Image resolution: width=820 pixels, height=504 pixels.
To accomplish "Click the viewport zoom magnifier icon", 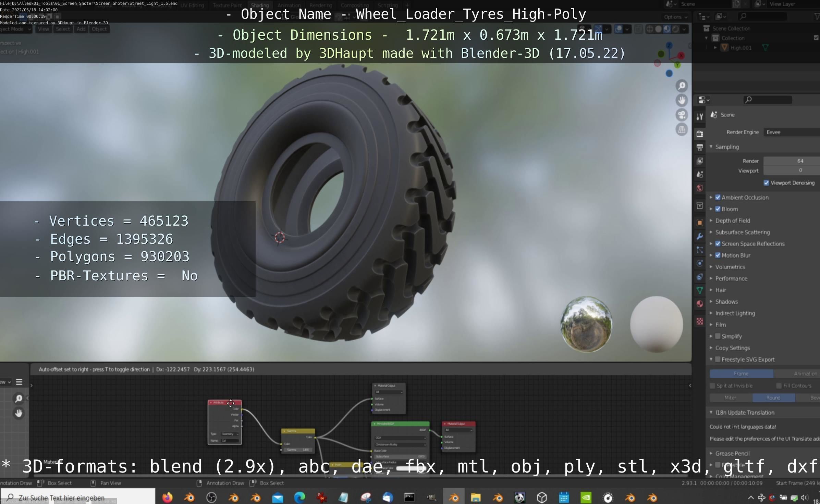I will coord(682,86).
